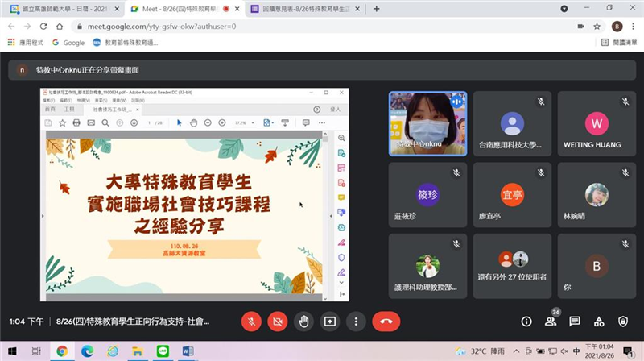
Task: Open the chat panel icon
Action: (575, 322)
